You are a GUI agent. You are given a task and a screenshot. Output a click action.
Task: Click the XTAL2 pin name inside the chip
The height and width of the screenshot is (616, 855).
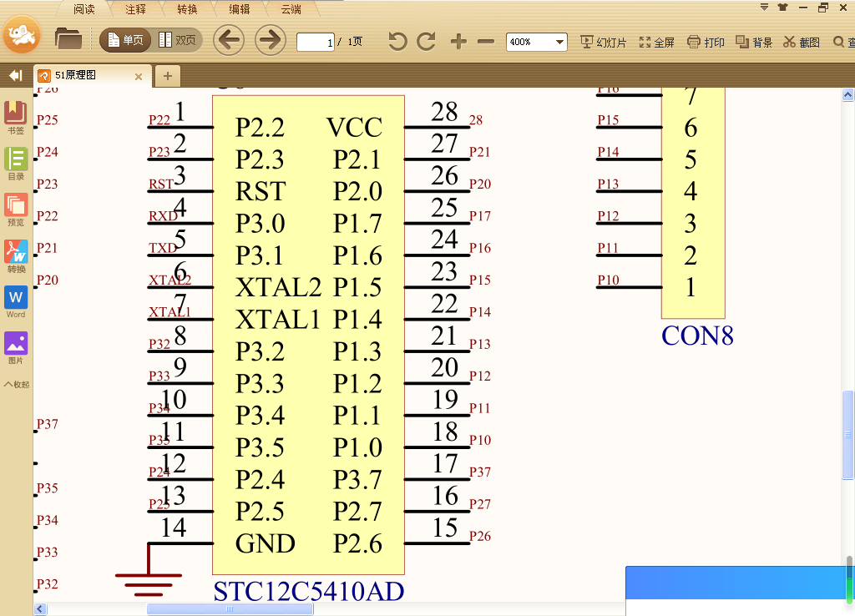tap(278, 287)
